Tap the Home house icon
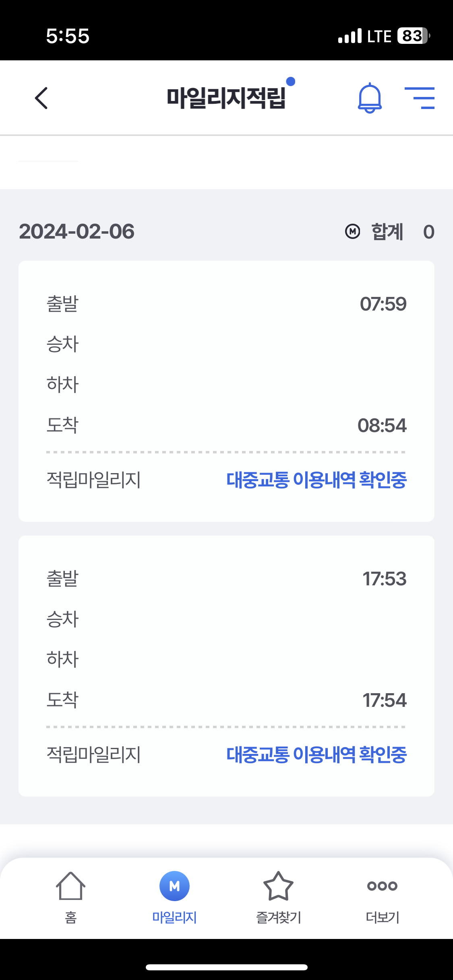This screenshot has height=980, width=453. (70, 886)
